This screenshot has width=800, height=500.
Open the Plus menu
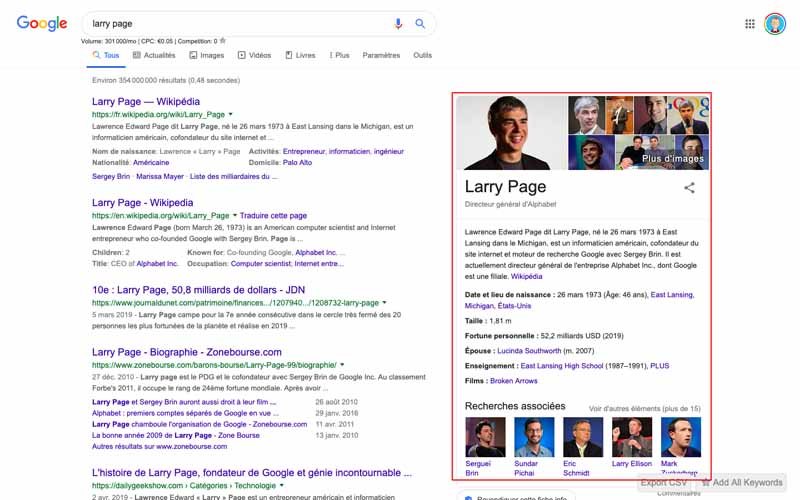point(339,55)
